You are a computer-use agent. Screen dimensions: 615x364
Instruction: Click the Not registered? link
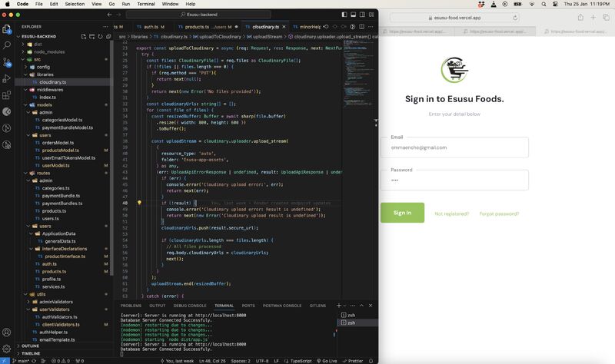pos(451,214)
